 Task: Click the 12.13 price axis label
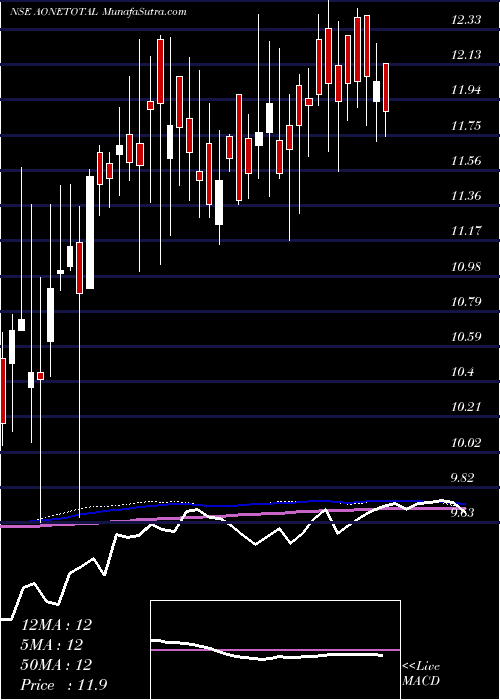[x=466, y=55]
